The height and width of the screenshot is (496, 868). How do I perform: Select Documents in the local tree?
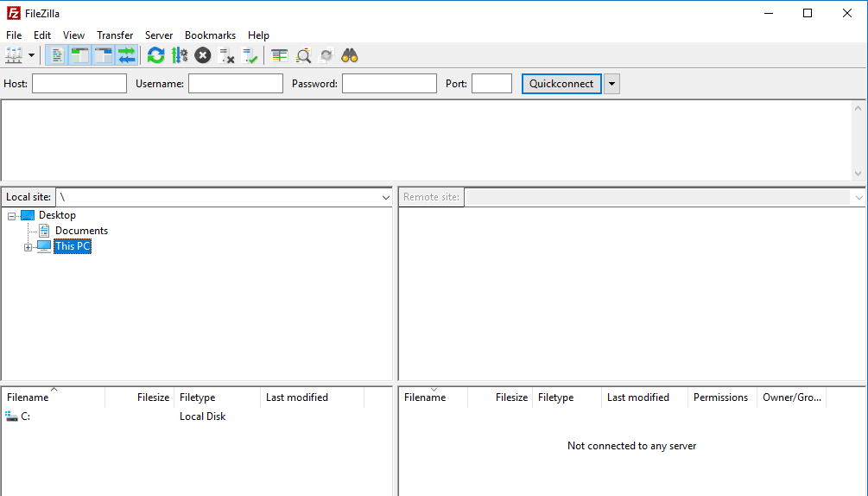coord(81,230)
